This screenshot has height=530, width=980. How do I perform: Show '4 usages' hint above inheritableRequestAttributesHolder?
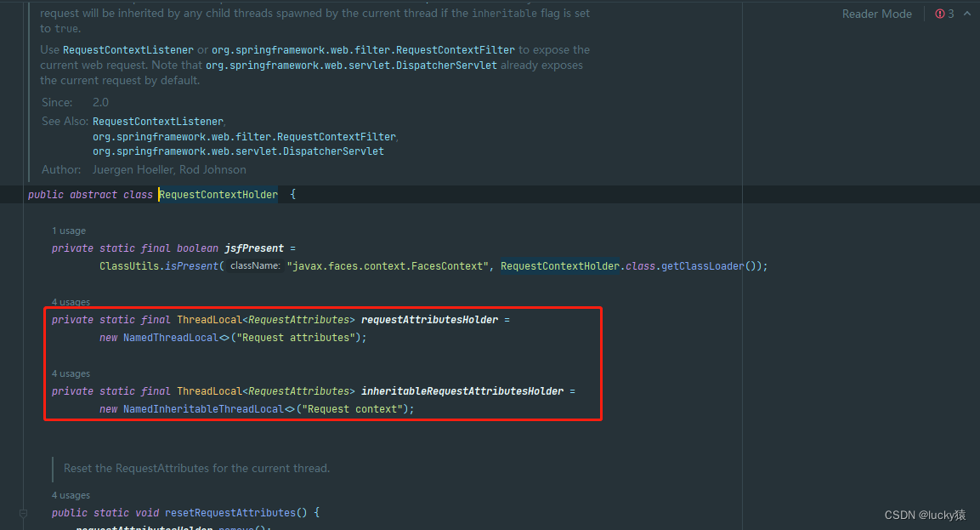click(x=71, y=373)
